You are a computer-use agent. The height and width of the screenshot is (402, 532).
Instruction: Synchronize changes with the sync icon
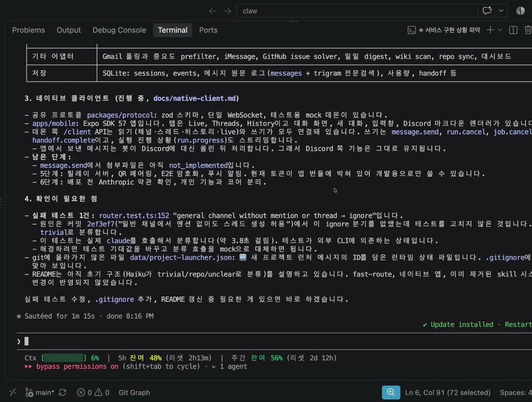point(63,393)
